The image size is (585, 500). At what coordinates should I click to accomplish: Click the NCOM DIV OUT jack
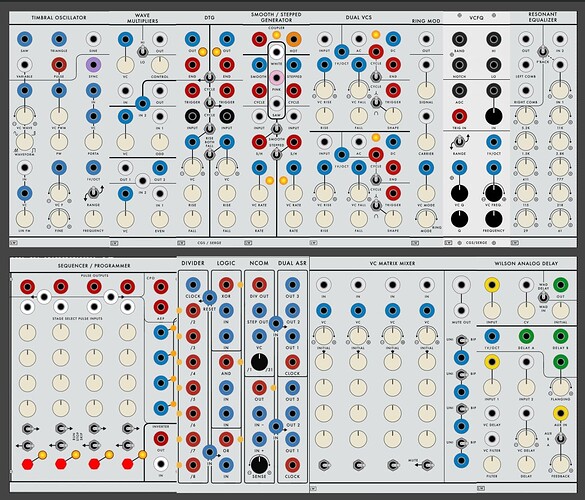[x=259, y=285]
